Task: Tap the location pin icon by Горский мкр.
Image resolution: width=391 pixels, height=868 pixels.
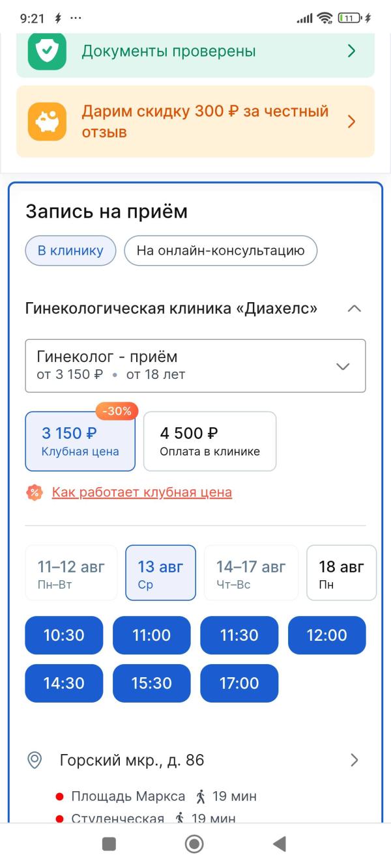Action: click(x=35, y=760)
